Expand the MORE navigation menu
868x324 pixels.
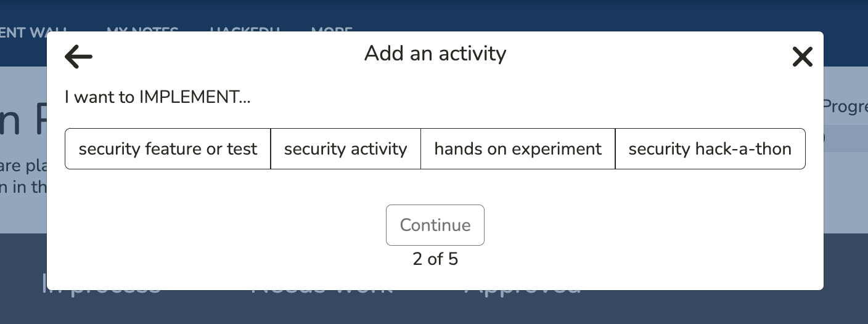[332, 28]
